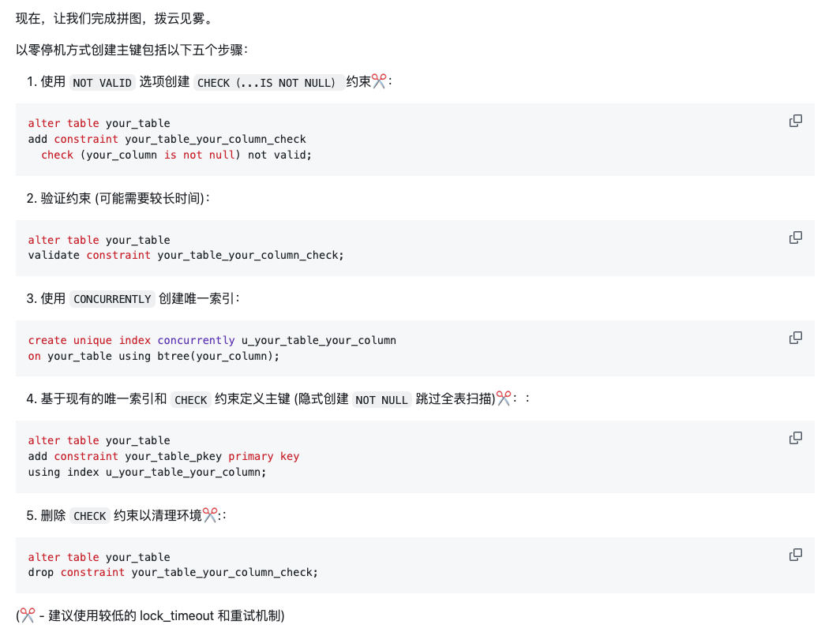
Task: Click inline code 'CHECK' in step 4
Action: click(x=191, y=399)
